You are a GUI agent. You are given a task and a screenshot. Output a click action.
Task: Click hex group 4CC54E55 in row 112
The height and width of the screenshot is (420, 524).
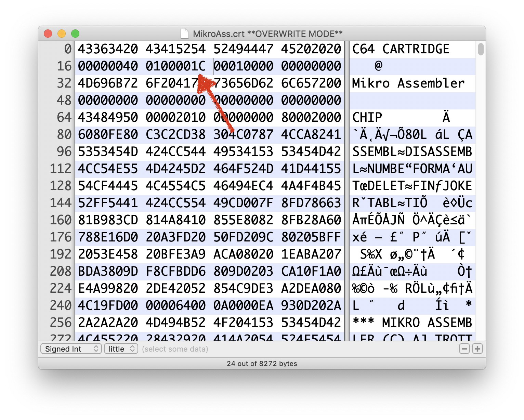point(108,169)
